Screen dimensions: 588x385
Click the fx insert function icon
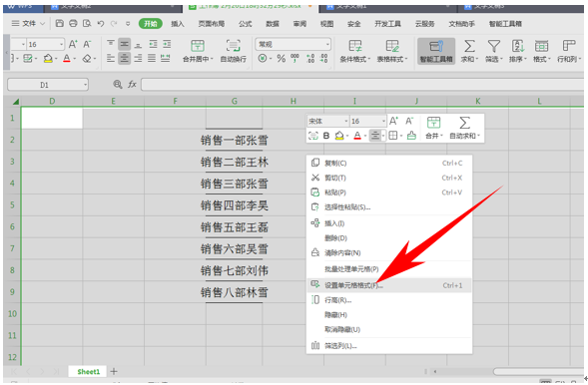132,84
